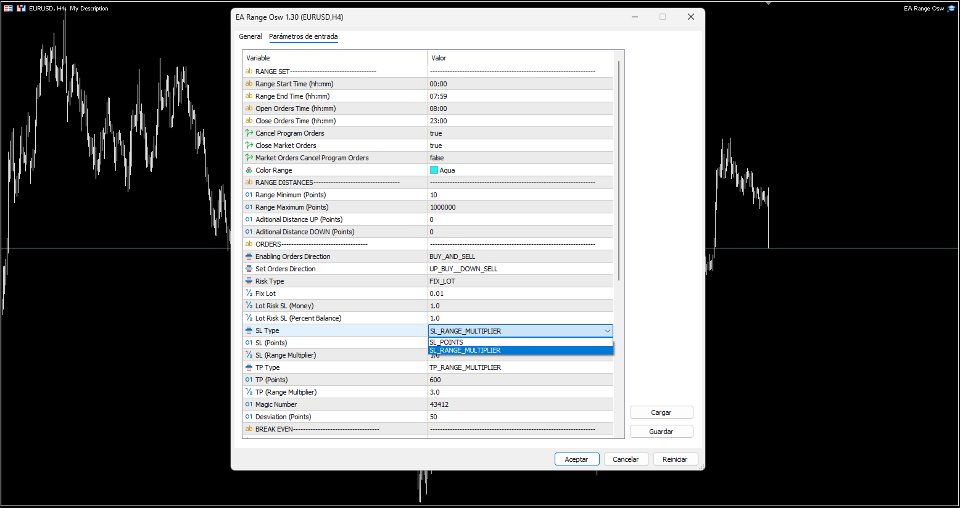Click the Set Orders Direction enum icon
This screenshot has width=960, height=508.
click(x=249, y=269)
